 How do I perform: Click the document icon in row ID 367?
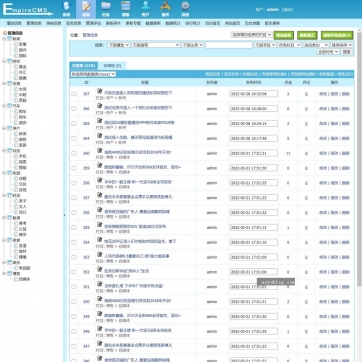click(x=99, y=91)
